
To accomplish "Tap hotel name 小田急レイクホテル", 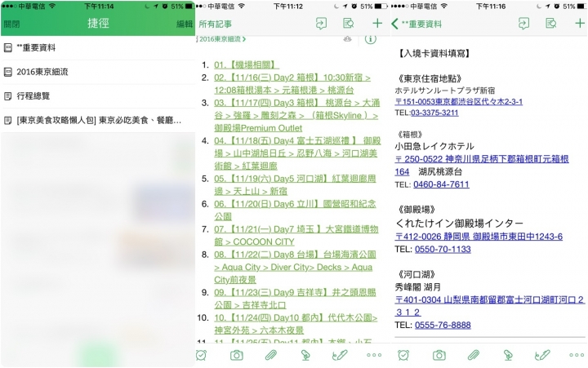I will 434,146.
